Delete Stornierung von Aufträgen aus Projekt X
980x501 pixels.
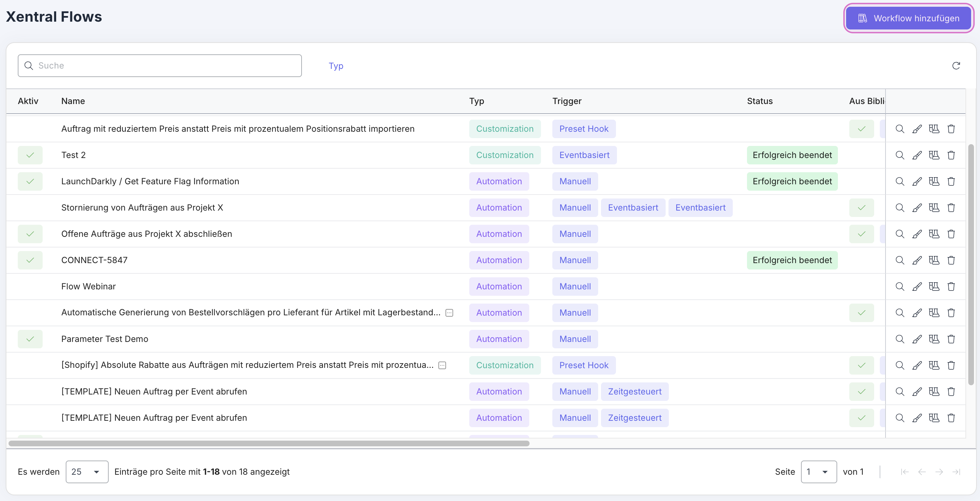(951, 208)
